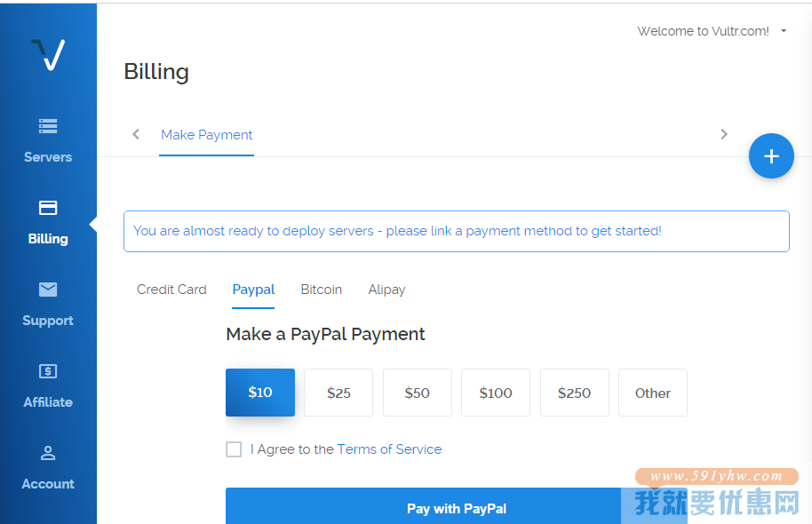Image resolution: width=812 pixels, height=524 pixels.
Task: Click the blue plus floating button
Action: coord(771,155)
